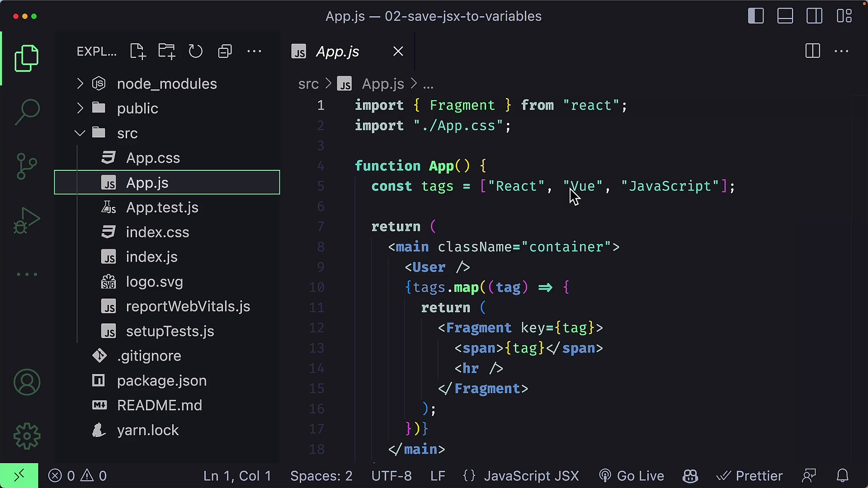This screenshot has width=868, height=488.
Task: Expand the node_modules folder
Action: (x=80, y=84)
